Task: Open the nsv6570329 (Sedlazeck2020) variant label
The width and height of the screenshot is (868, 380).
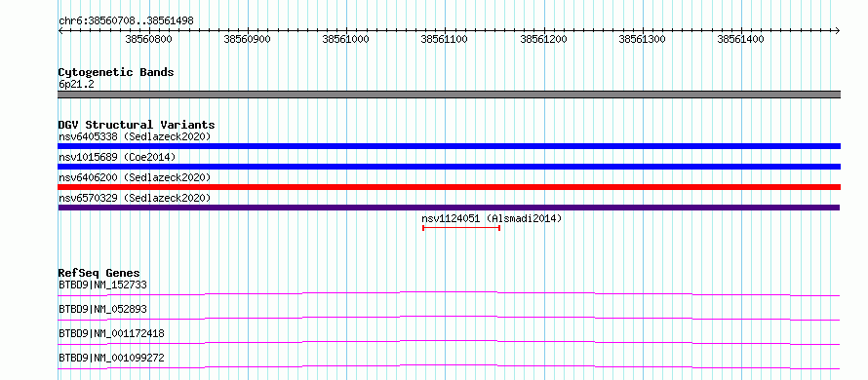Action: pos(135,198)
